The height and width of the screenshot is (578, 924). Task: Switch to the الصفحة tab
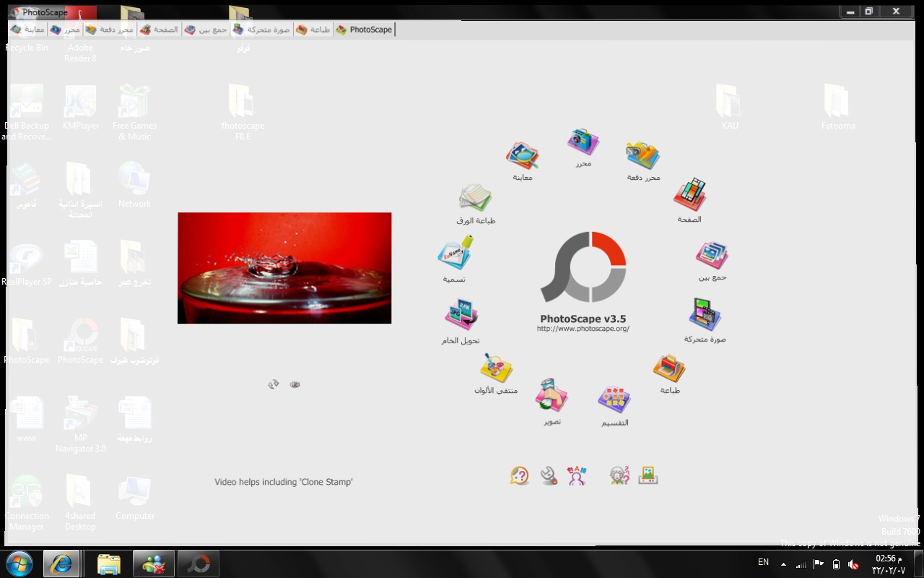click(x=159, y=30)
